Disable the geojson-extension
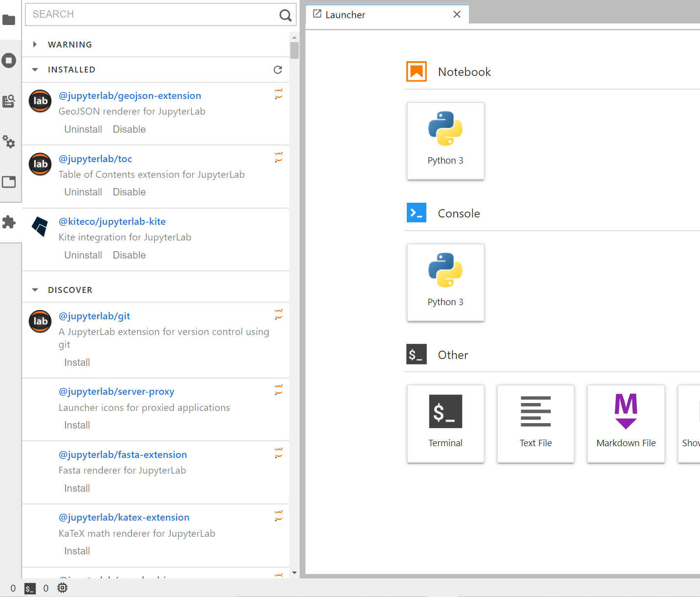Viewport: 700px width, 597px height. (x=129, y=129)
